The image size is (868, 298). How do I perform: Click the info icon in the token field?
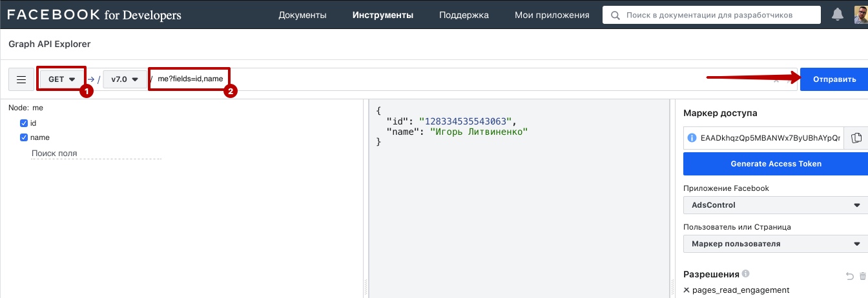point(692,138)
